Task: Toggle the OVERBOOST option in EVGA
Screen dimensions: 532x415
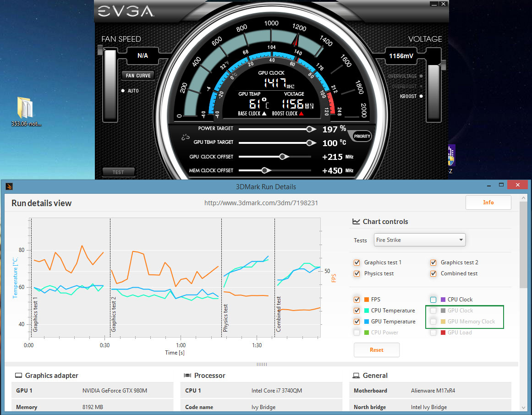Action: pyautogui.click(x=421, y=87)
